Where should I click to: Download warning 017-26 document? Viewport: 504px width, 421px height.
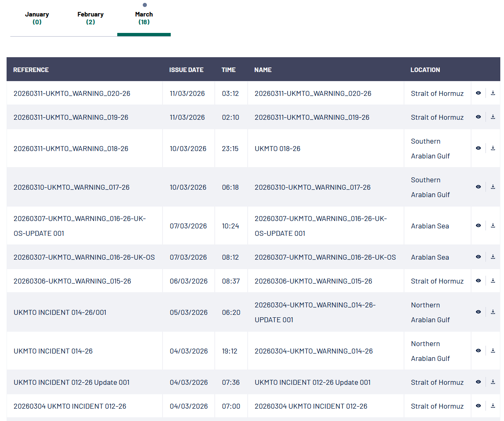tap(493, 187)
